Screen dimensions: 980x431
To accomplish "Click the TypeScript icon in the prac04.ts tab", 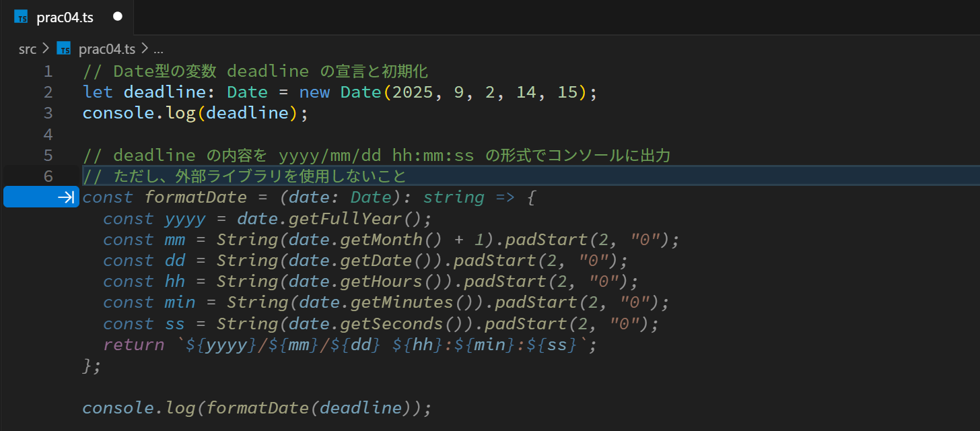I will 21,17.
